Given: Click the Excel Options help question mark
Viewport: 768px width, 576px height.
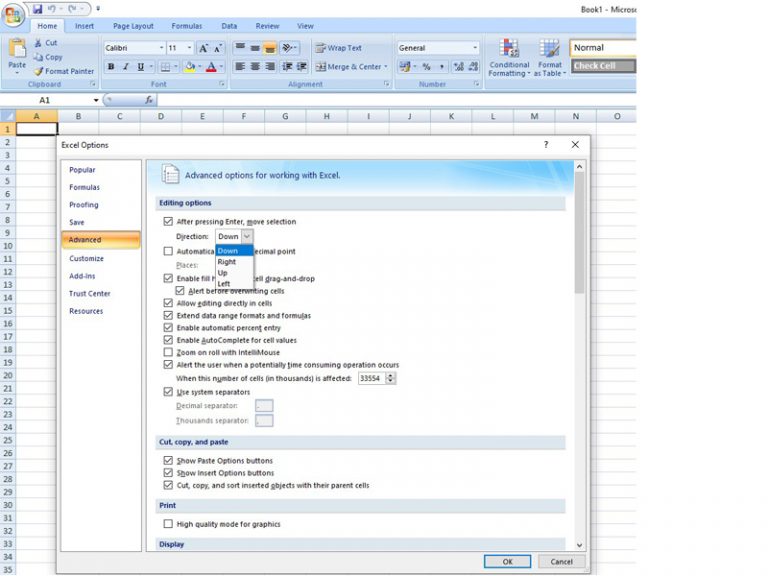Looking at the screenshot, I should pyautogui.click(x=546, y=144).
